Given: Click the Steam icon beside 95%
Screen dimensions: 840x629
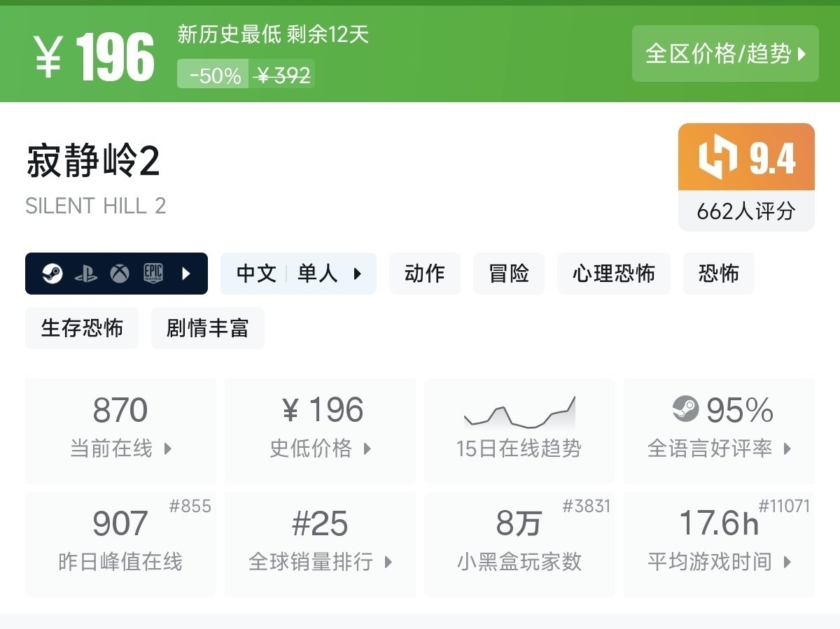Looking at the screenshot, I should click(x=685, y=409).
